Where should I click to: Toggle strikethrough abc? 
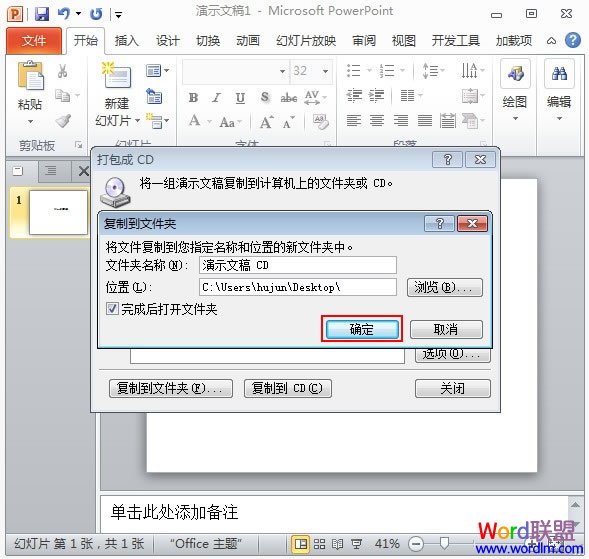coord(288,98)
